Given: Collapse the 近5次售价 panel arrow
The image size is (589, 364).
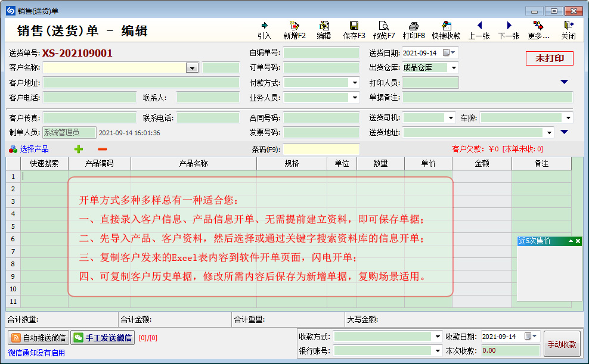Looking at the screenshot, I should tap(571, 241).
